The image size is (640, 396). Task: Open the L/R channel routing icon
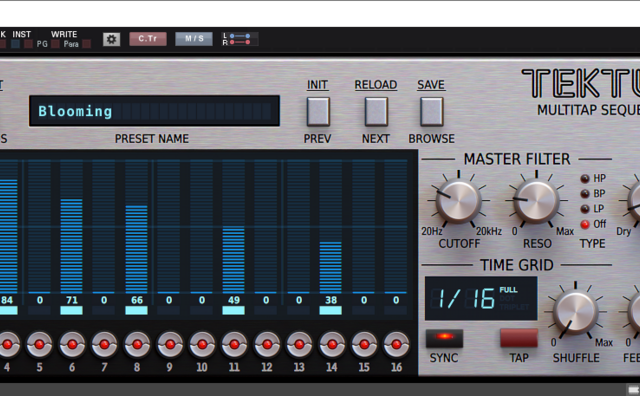click(x=239, y=39)
